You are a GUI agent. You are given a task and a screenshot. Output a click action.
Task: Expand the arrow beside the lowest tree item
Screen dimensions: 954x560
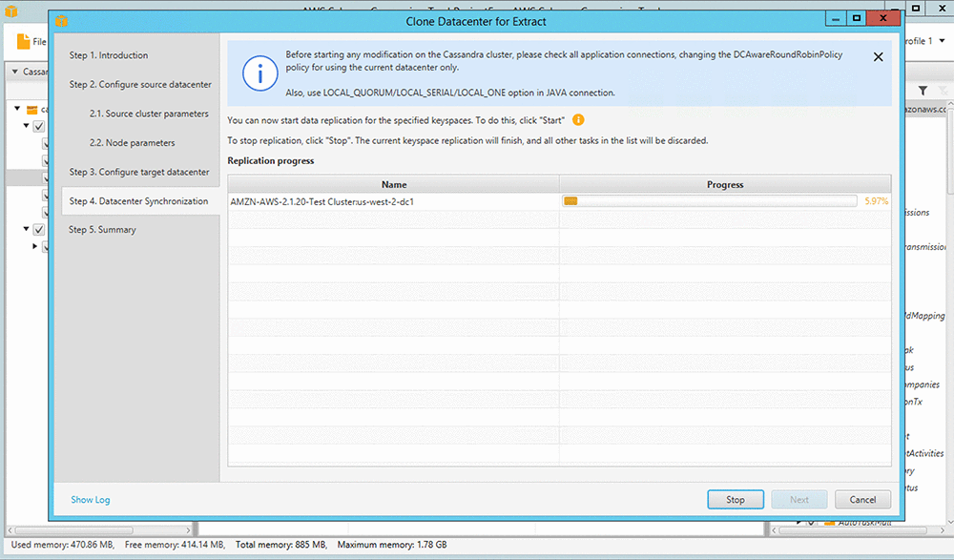(34, 245)
